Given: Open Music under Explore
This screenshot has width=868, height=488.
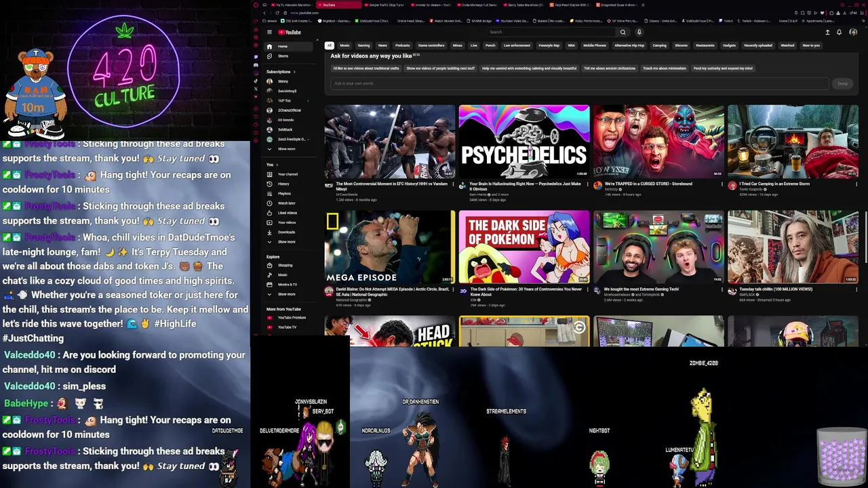Looking at the screenshot, I should [x=288, y=274].
